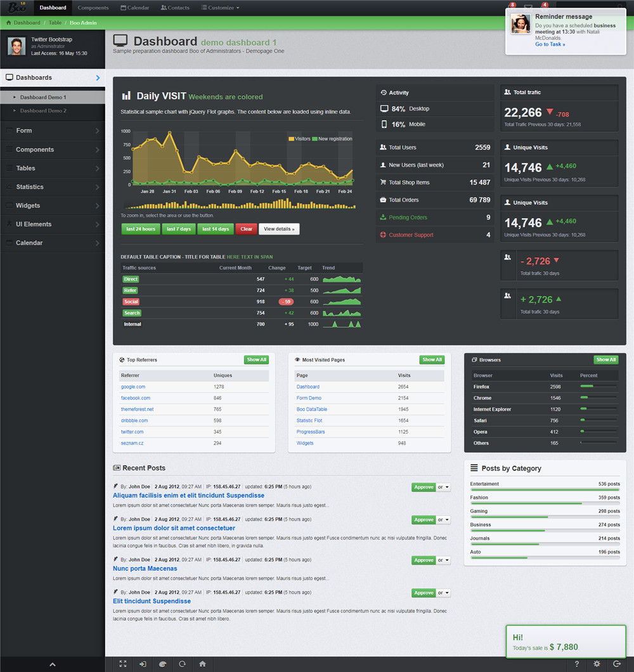The width and height of the screenshot is (634, 672).
Task: Click the user avatar in sidebar profile
Action: (16, 46)
